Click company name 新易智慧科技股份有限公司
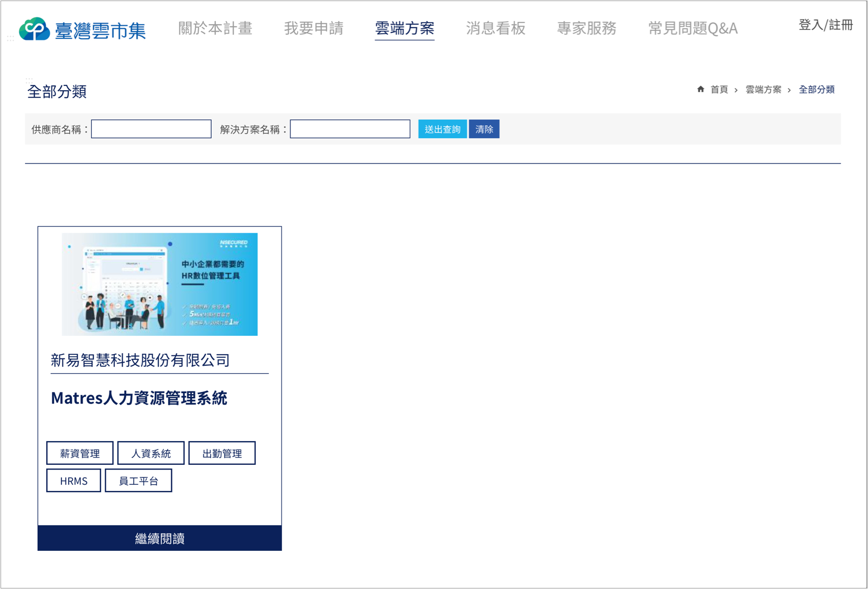868x589 pixels. (140, 360)
